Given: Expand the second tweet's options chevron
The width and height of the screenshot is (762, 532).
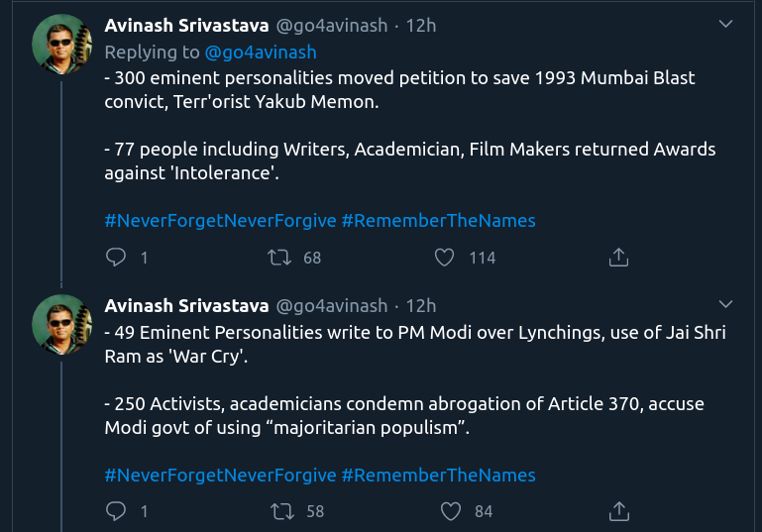Looking at the screenshot, I should pyautogui.click(x=726, y=304).
